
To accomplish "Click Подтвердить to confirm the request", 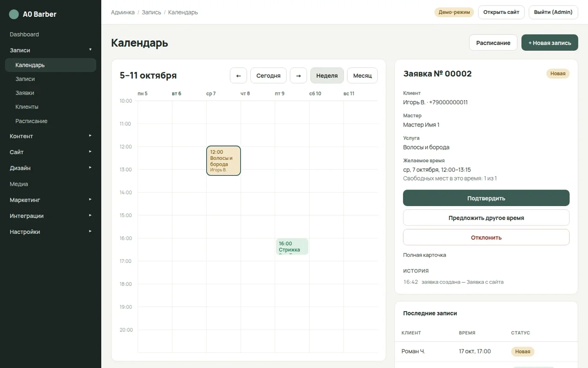I will coord(486,198).
